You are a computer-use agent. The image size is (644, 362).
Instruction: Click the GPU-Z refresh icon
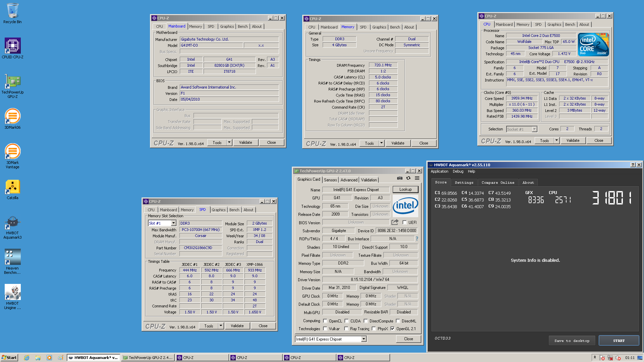click(x=408, y=178)
